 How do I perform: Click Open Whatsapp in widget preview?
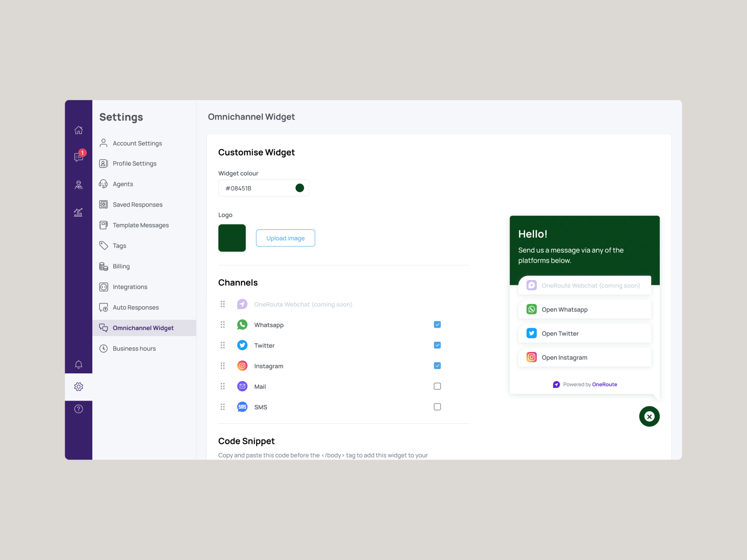click(x=585, y=309)
